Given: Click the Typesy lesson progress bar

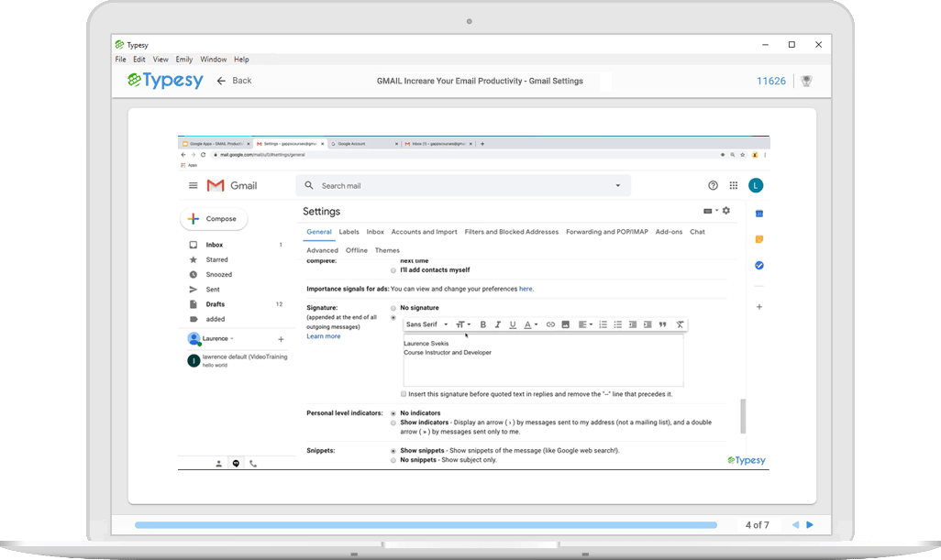Looking at the screenshot, I should point(426,525).
